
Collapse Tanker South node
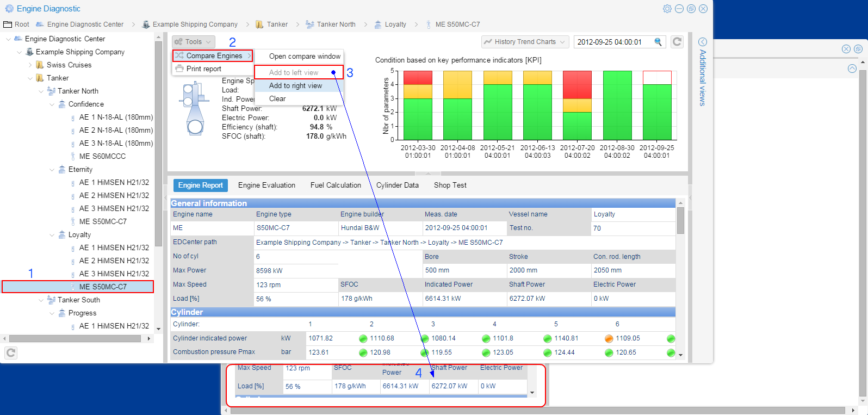tap(41, 300)
